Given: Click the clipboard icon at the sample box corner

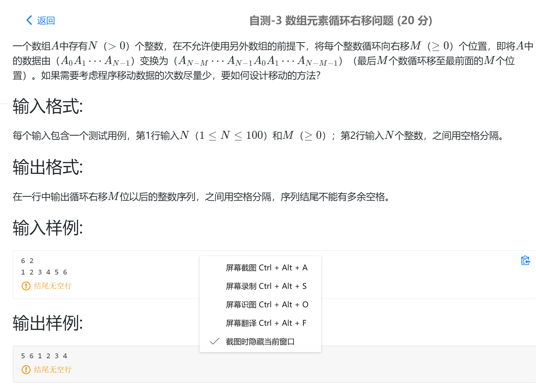Looking at the screenshot, I should 525,260.
